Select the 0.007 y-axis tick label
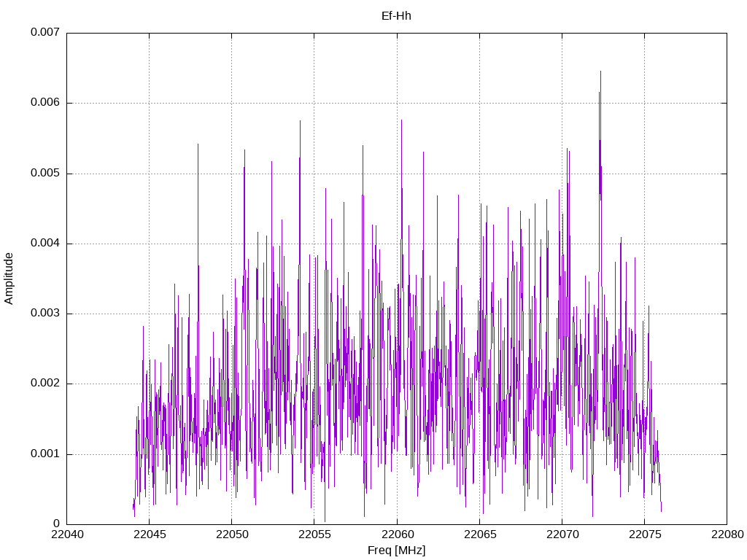The image size is (747, 560). coord(45,32)
